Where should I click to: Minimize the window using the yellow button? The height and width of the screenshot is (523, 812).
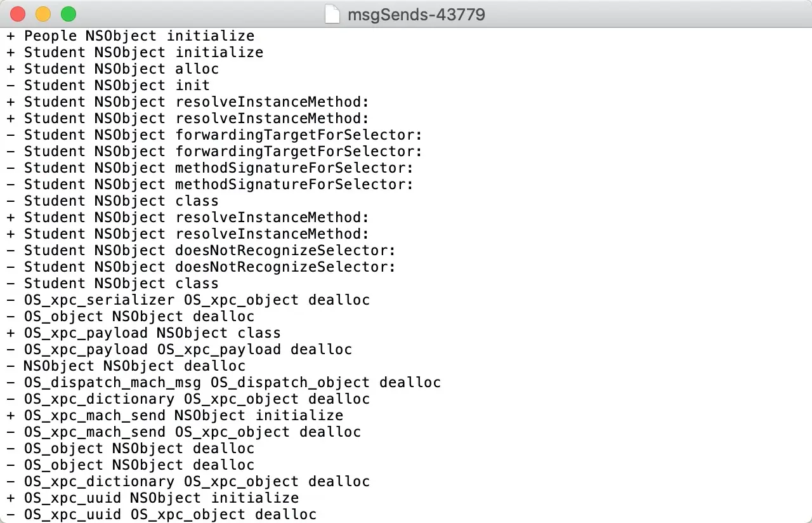tap(43, 14)
